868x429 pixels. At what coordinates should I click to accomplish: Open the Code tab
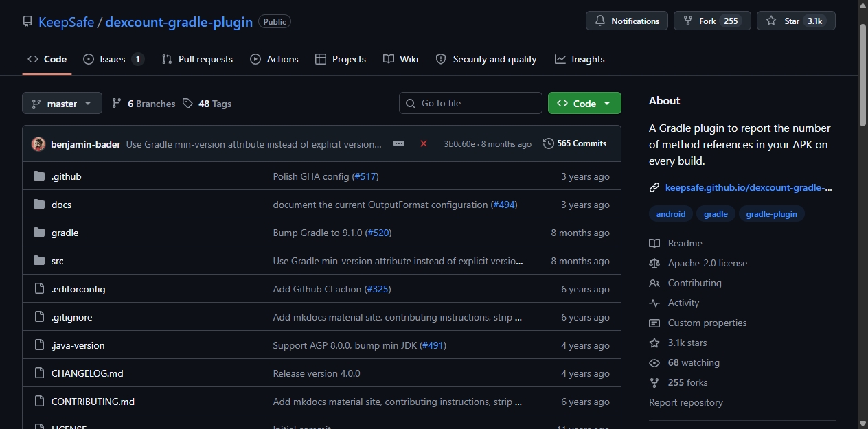point(47,59)
